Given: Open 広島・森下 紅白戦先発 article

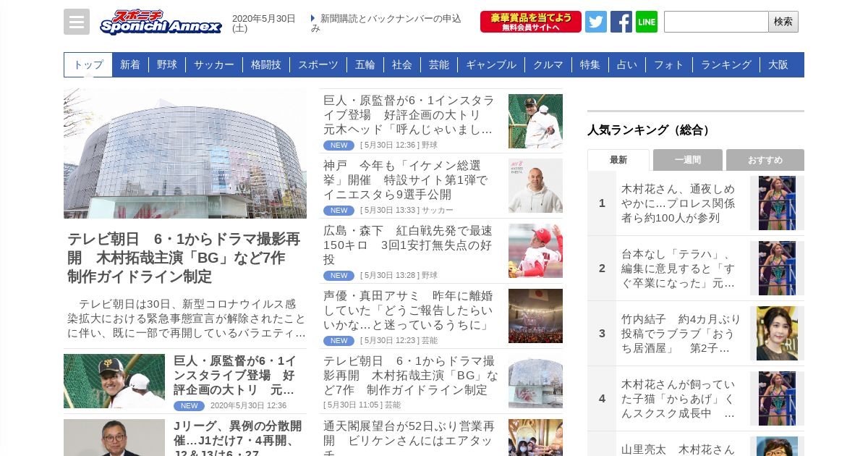Looking at the screenshot, I should pos(409,245).
